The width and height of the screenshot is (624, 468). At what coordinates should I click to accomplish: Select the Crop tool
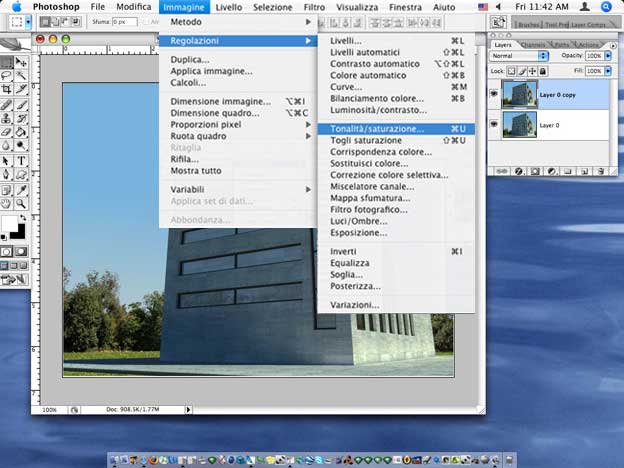8,89
